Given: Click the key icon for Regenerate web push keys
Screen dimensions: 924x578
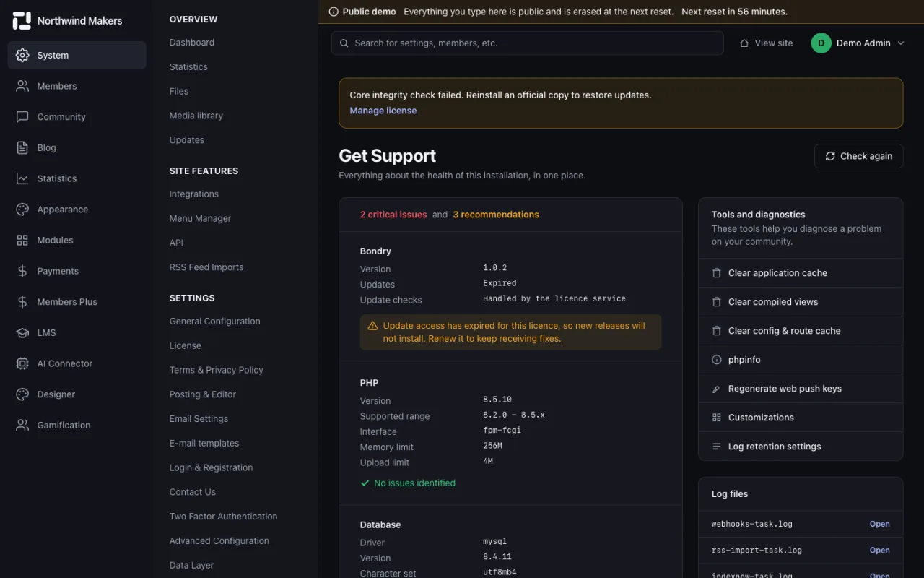Looking at the screenshot, I should 717,389.
